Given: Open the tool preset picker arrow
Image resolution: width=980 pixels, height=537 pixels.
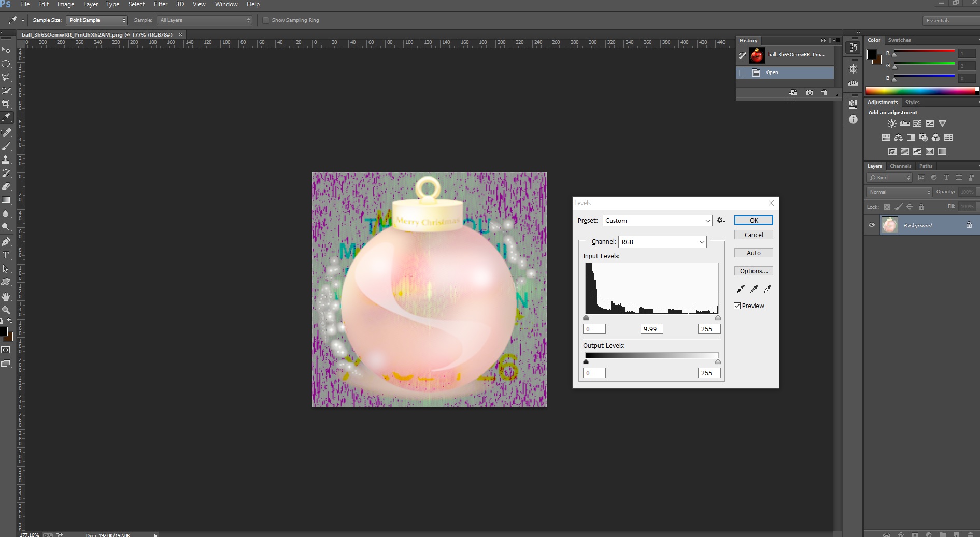Looking at the screenshot, I should point(23,20).
